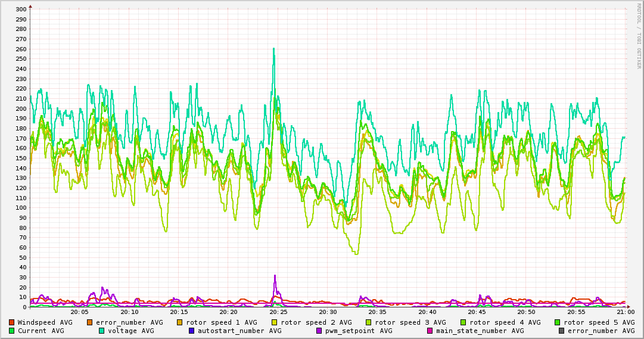Click the 220 value on the Y-axis

coord(21,89)
